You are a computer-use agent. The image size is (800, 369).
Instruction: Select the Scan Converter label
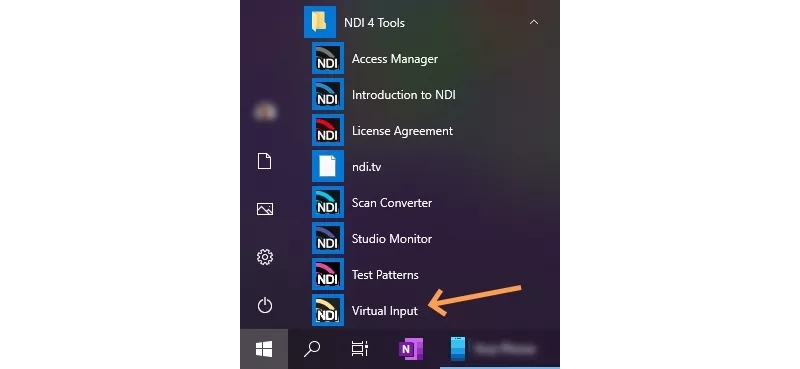tap(392, 203)
